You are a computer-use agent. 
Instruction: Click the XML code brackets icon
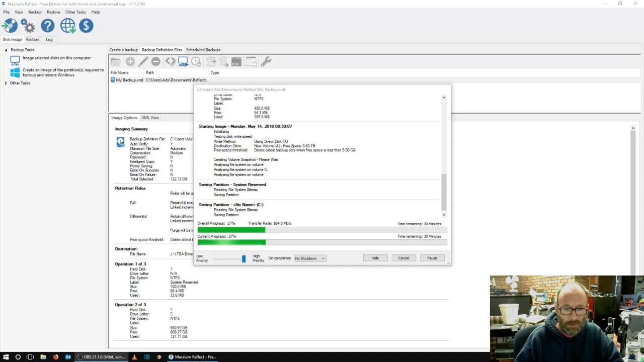click(171, 62)
